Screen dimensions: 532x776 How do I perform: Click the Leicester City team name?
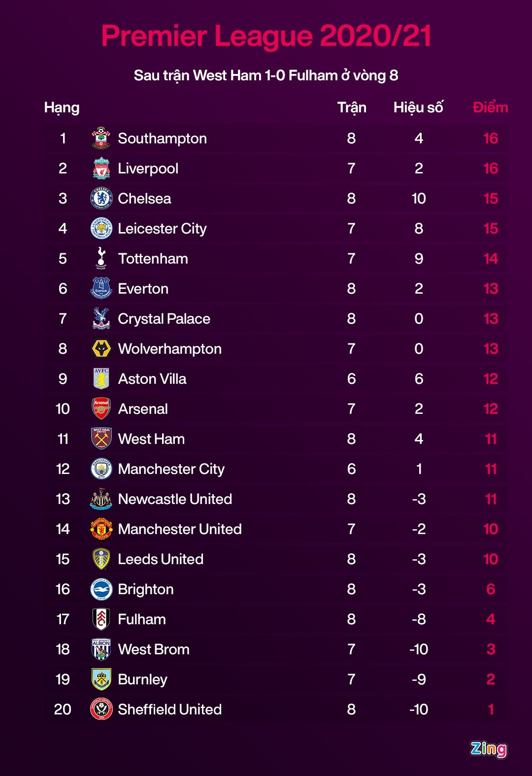[x=162, y=229]
